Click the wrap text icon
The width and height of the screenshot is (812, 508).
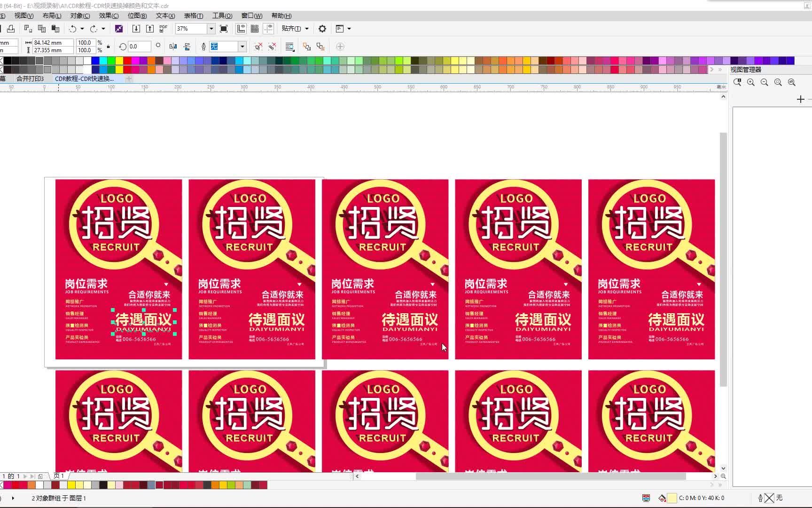coord(289,47)
